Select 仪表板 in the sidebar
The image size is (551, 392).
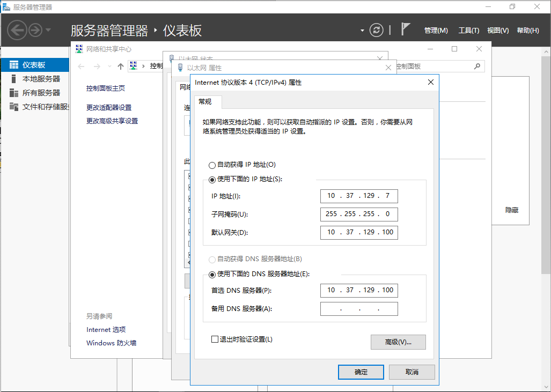coord(34,65)
